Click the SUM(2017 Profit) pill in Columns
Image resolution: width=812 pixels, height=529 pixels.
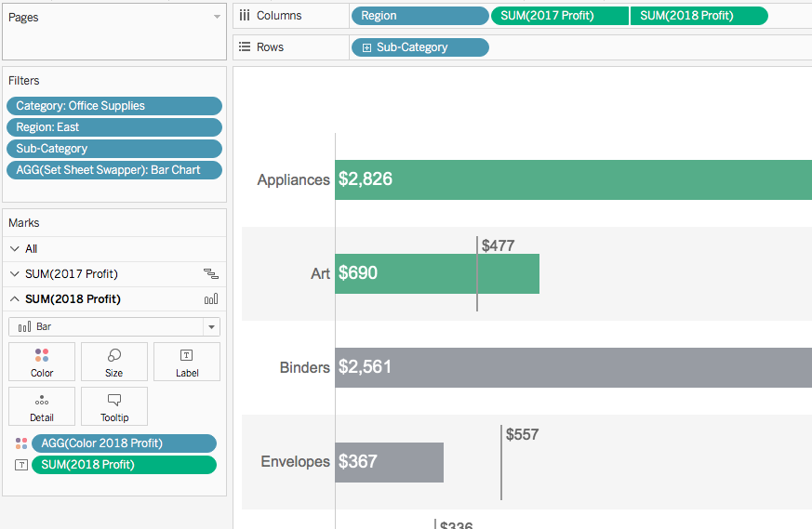(x=560, y=16)
